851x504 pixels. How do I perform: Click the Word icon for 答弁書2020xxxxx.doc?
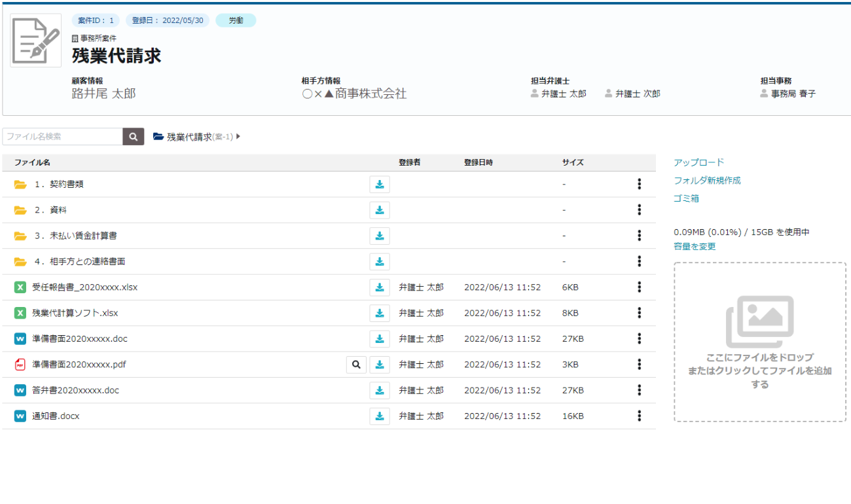(20, 391)
